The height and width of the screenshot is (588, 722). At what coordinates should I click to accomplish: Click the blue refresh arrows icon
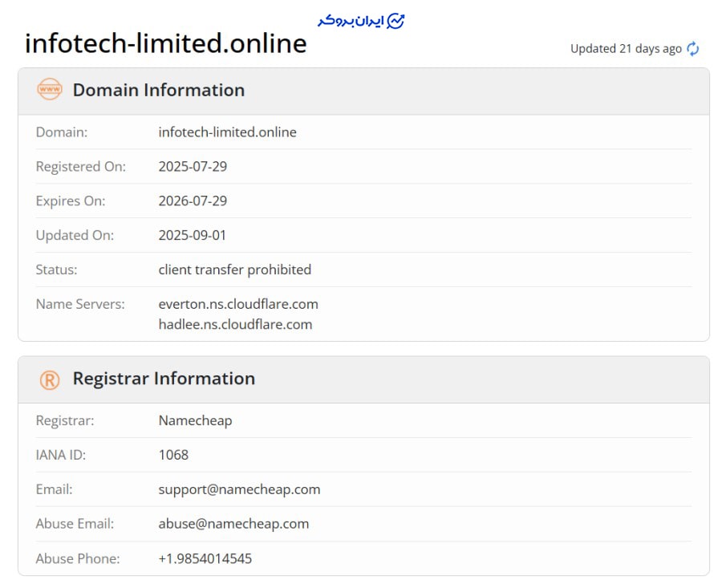coord(692,49)
